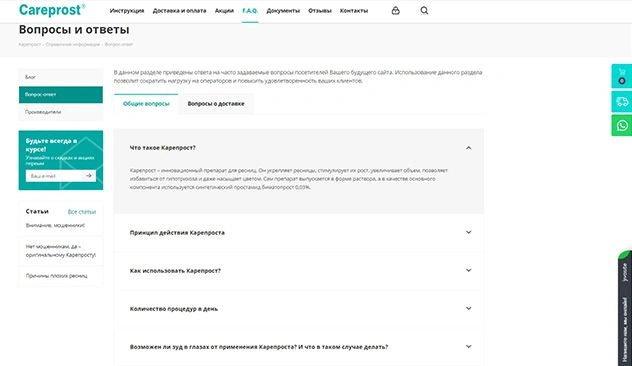Click the delivery truck side icon
Viewport: 632px width, 366px height.
click(622, 102)
